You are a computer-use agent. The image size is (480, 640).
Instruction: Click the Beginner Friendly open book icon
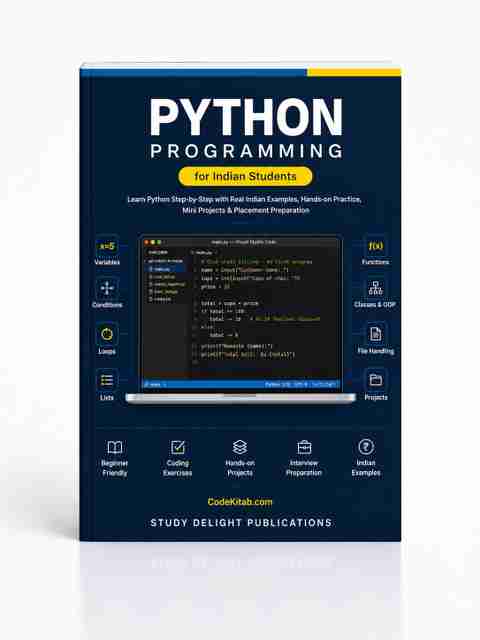tap(115, 447)
